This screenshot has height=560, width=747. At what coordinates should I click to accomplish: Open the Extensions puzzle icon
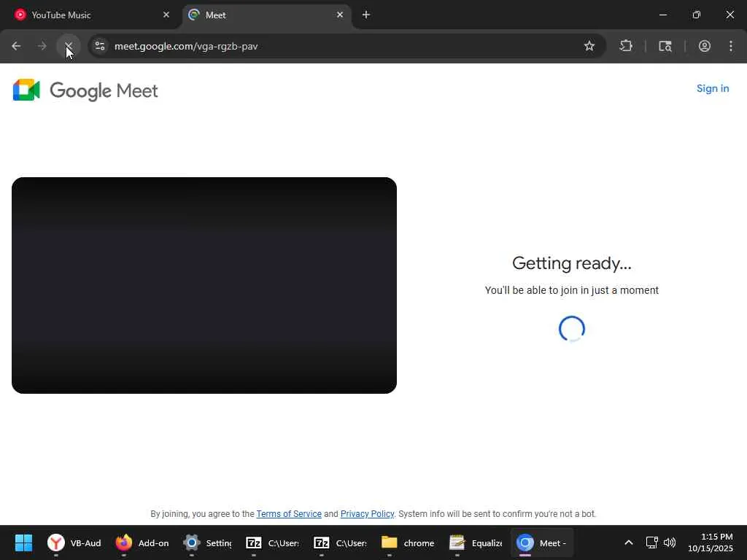pos(625,46)
